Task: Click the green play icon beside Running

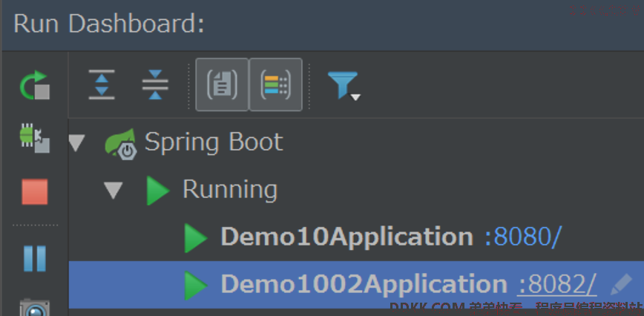Action: [x=158, y=191]
